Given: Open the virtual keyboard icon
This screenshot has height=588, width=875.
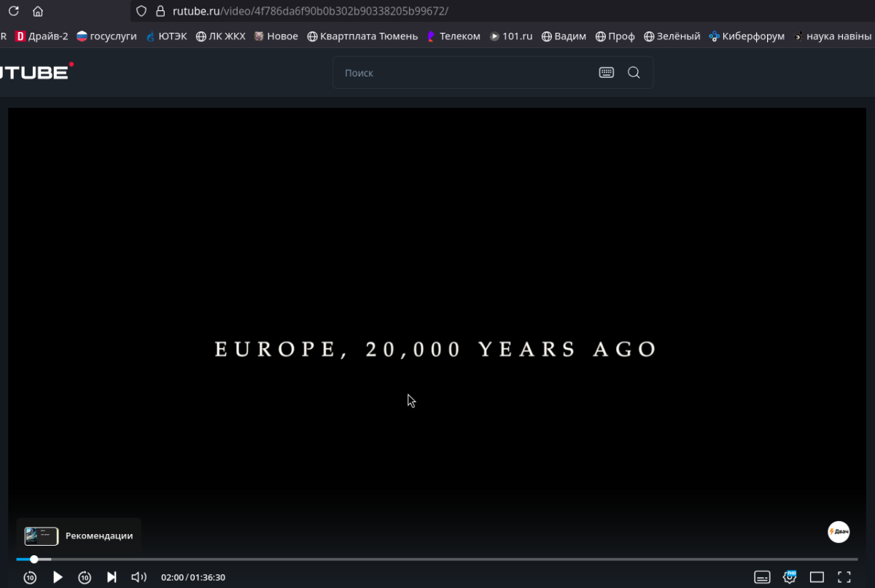Looking at the screenshot, I should click(606, 73).
